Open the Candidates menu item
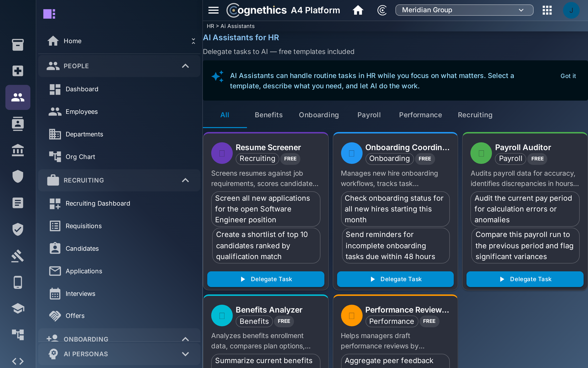Viewport: 588px width, 368px height. (119, 249)
